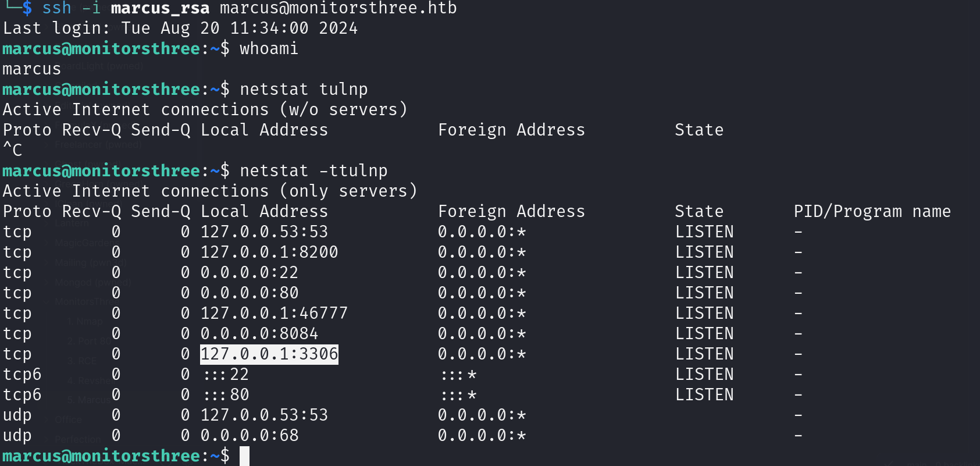Click the marcus_rsa key filename
The width and height of the screenshot is (980, 466).
160,8
